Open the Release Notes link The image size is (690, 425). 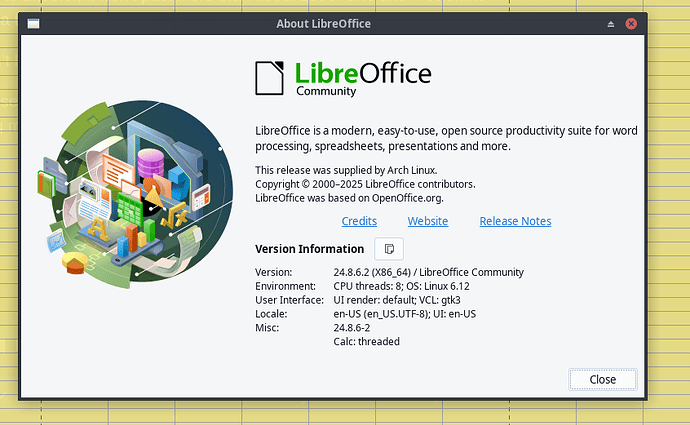[515, 221]
